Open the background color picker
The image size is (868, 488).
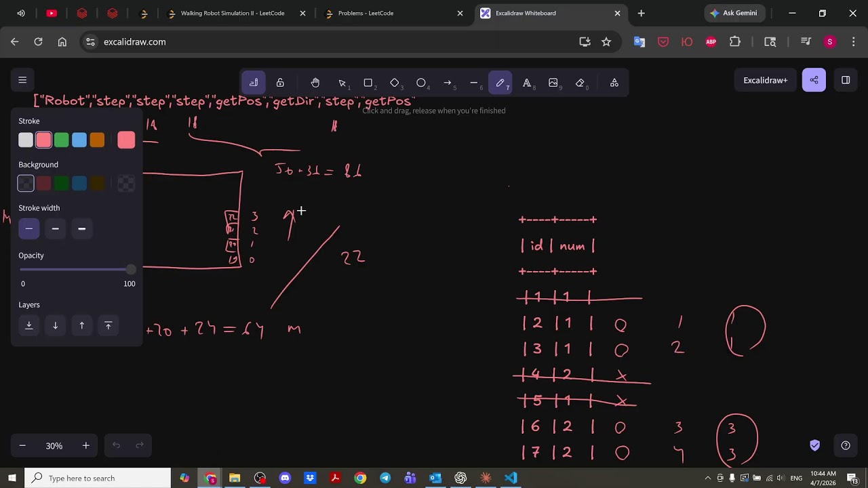126,183
